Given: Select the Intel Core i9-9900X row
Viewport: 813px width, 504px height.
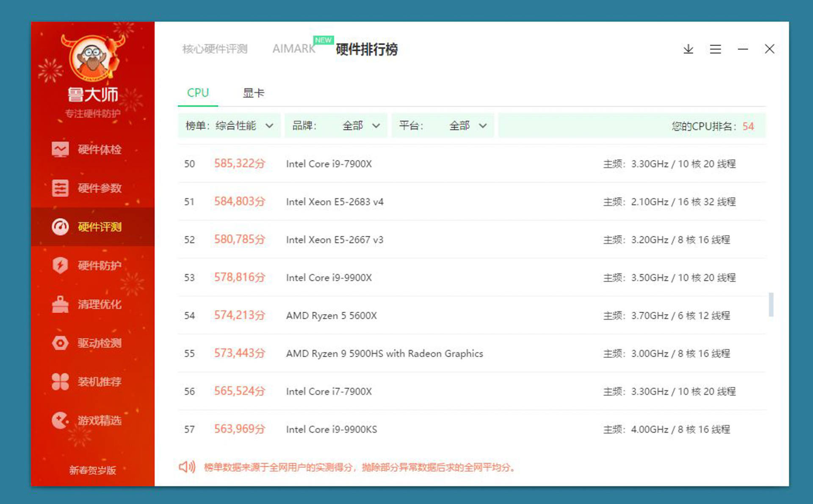Looking at the screenshot, I should pos(472,277).
